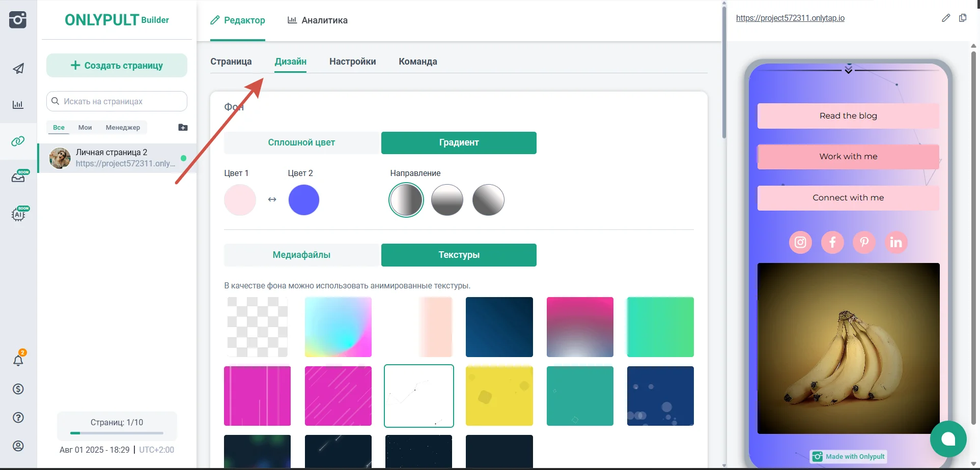The image size is (980, 470).
Task: Open Цвет 1 pink color swatch
Action: pos(240,200)
